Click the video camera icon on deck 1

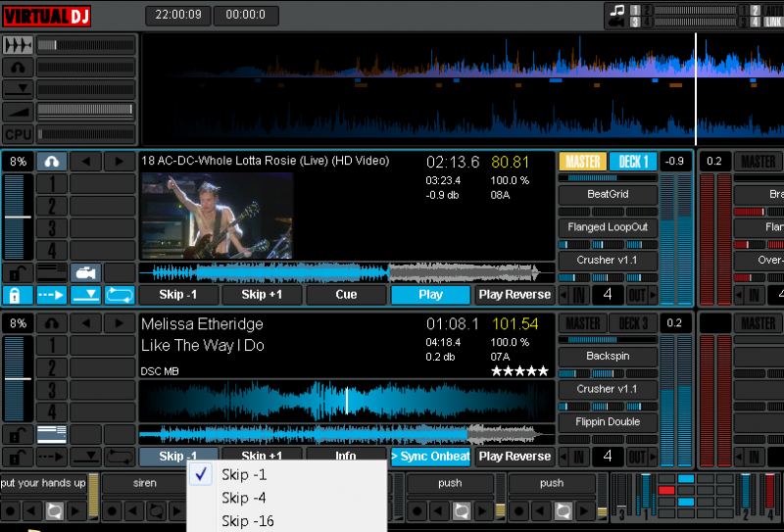[85, 272]
